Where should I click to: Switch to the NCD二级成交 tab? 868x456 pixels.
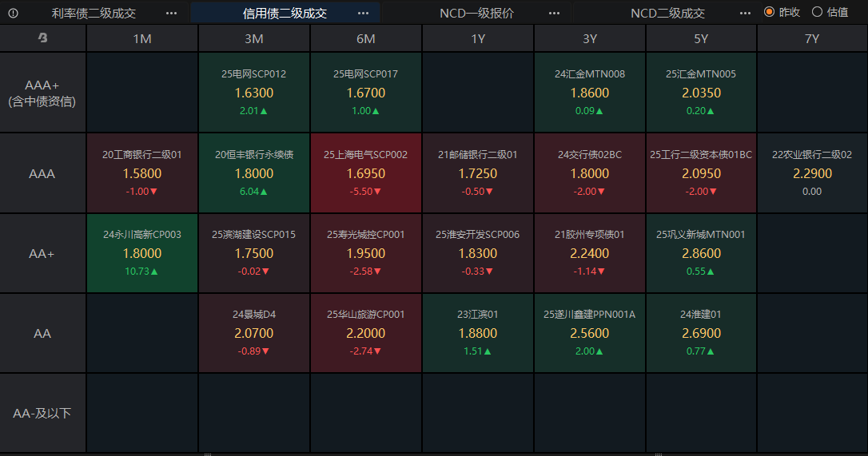pyautogui.click(x=667, y=13)
